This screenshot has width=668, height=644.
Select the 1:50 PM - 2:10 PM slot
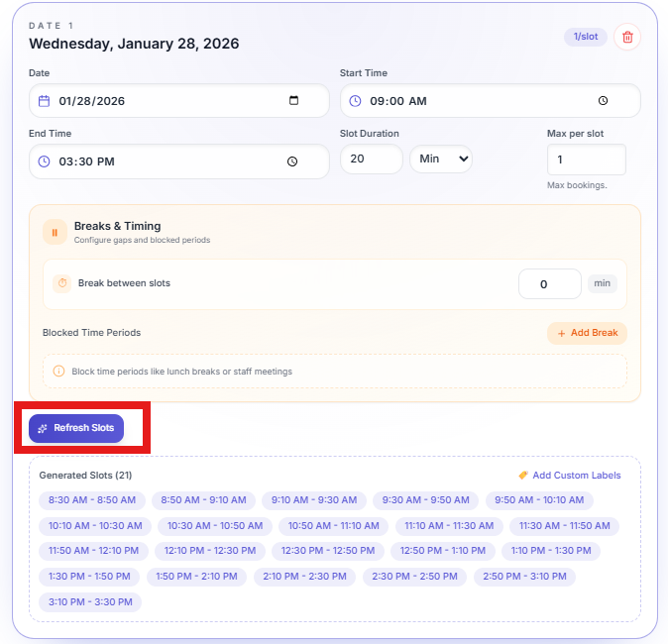196,577
